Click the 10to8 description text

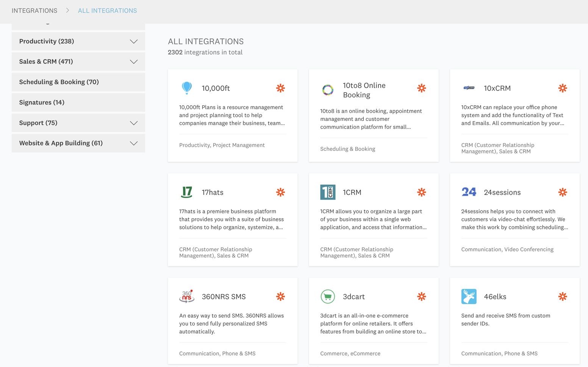tap(371, 119)
